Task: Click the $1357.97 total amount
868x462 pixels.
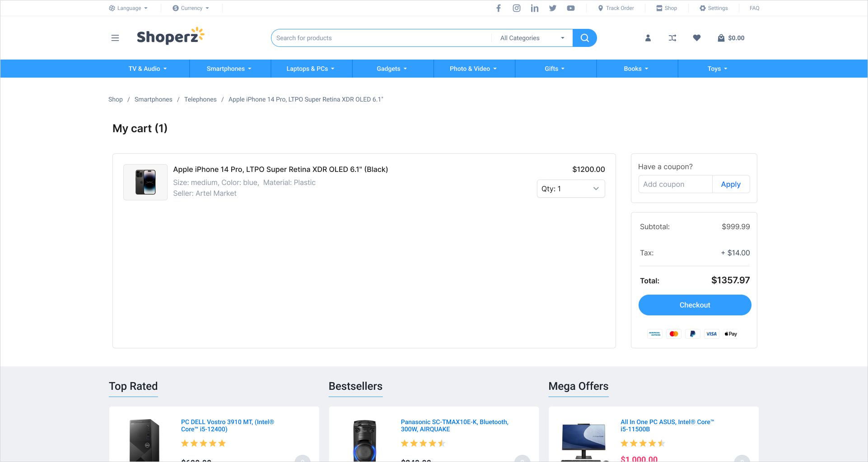Action: pos(730,280)
